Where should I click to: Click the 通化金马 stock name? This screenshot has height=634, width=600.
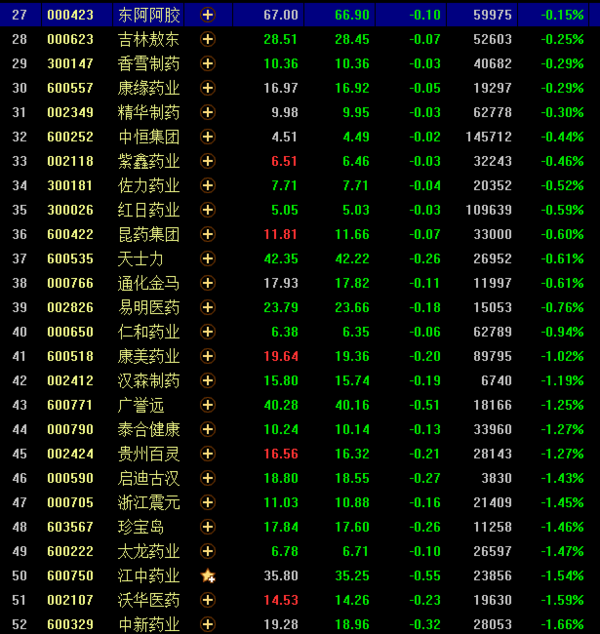pyautogui.click(x=148, y=283)
